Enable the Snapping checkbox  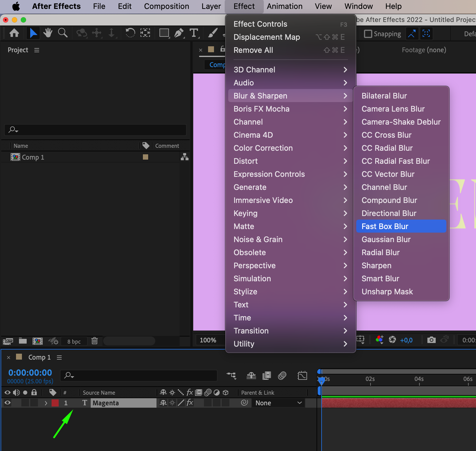(368, 34)
